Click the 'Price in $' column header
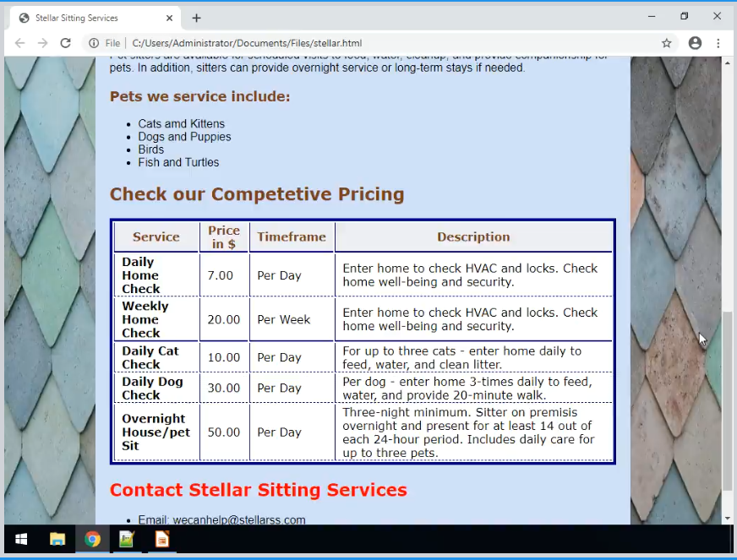 224,237
